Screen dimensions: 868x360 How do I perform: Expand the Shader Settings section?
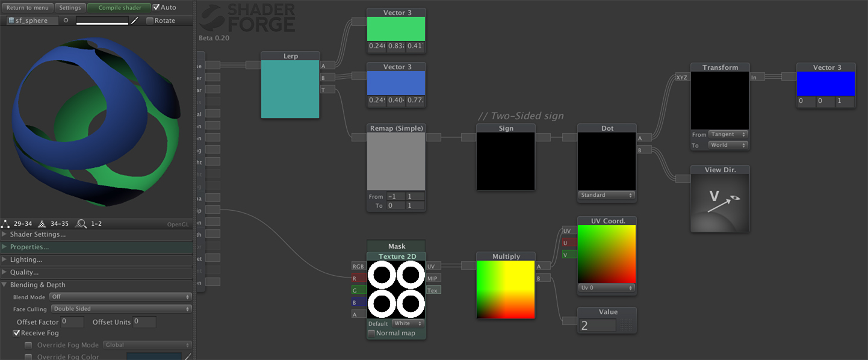(x=38, y=234)
